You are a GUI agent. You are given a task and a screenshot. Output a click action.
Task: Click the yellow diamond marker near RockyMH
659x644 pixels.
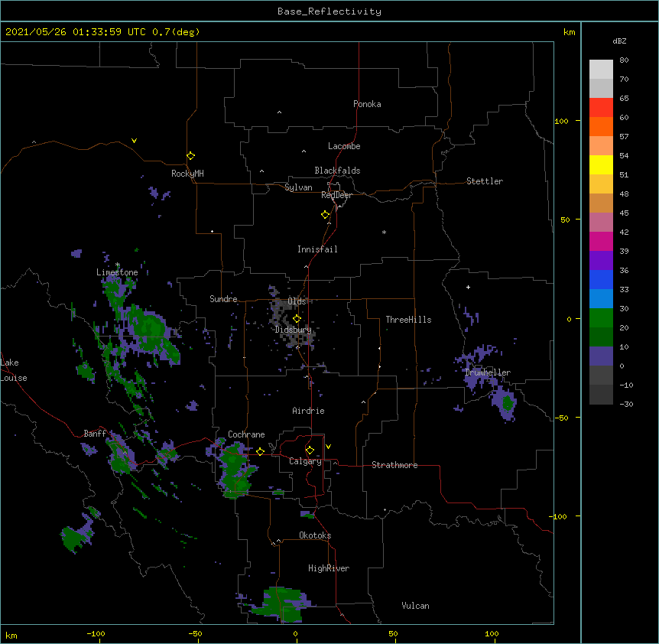click(x=190, y=155)
